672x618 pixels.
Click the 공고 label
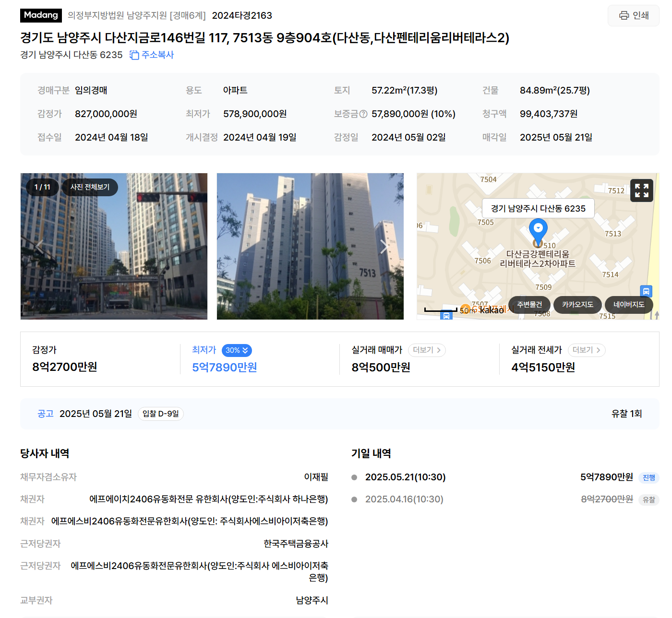coord(46,414)
